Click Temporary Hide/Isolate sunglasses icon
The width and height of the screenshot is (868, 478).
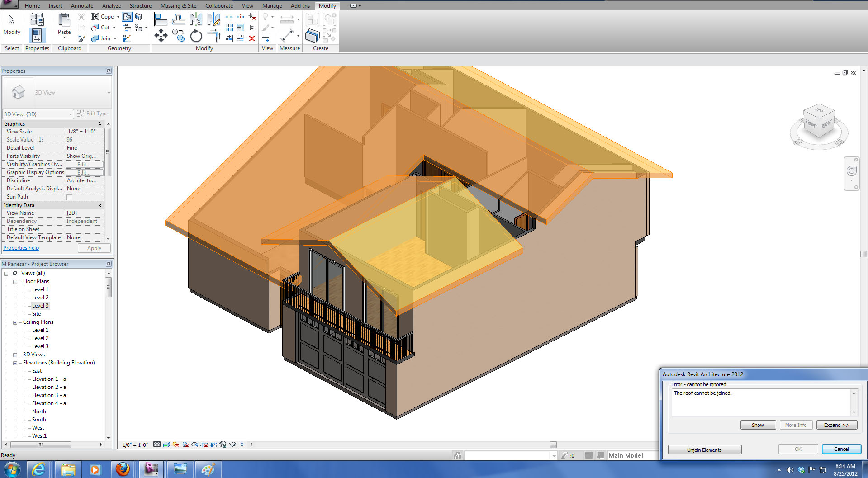[x=232, y=445]
